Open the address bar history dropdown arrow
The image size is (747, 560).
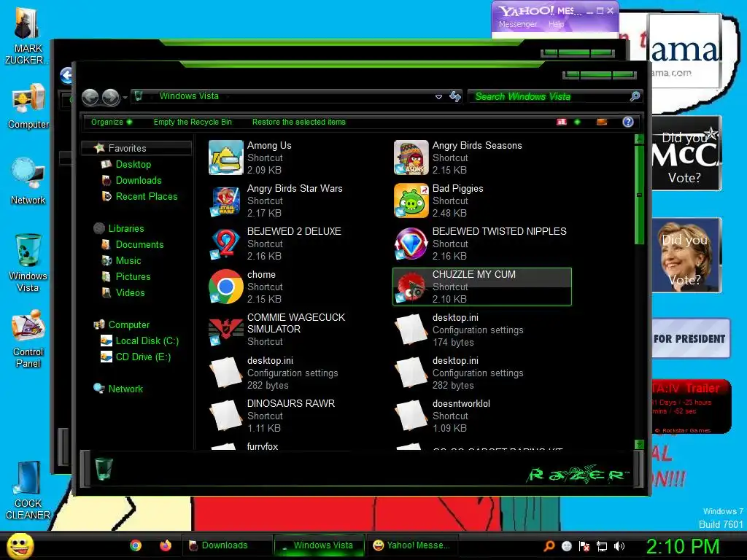click(438, 97)
